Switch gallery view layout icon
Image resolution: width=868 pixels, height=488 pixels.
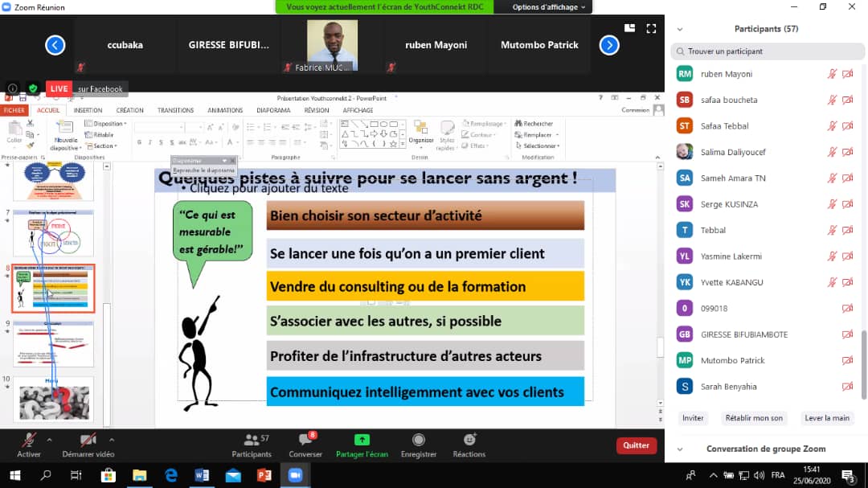[629, 28]
